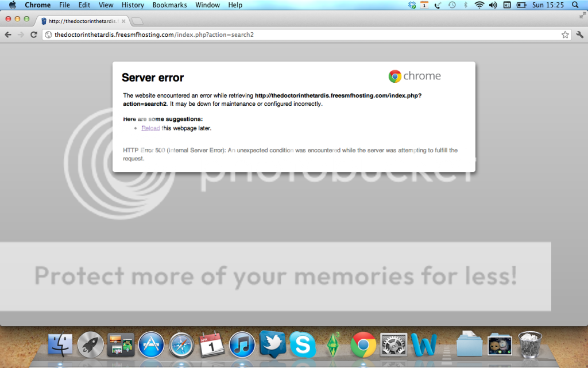
Task: Open Spotlight search magnifier icon
Action: [575, 5]
